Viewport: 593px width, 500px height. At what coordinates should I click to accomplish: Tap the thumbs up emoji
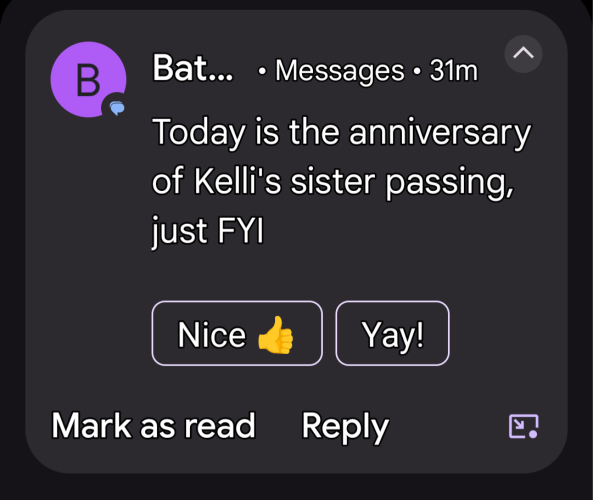275,335
